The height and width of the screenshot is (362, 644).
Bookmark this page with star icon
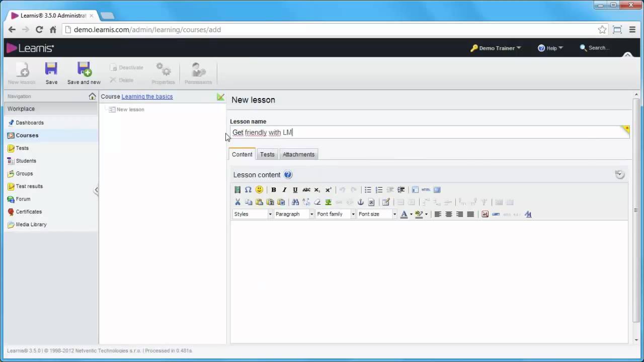[x=602, y=30]
